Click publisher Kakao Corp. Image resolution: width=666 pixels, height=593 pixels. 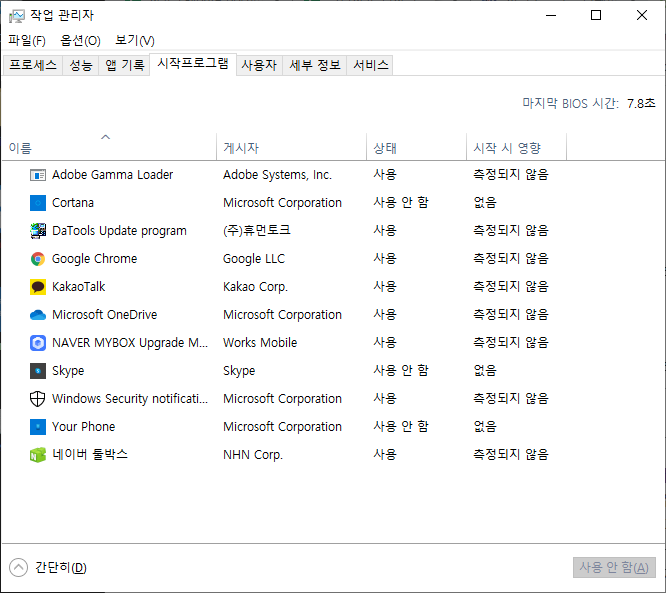point(255,287)
